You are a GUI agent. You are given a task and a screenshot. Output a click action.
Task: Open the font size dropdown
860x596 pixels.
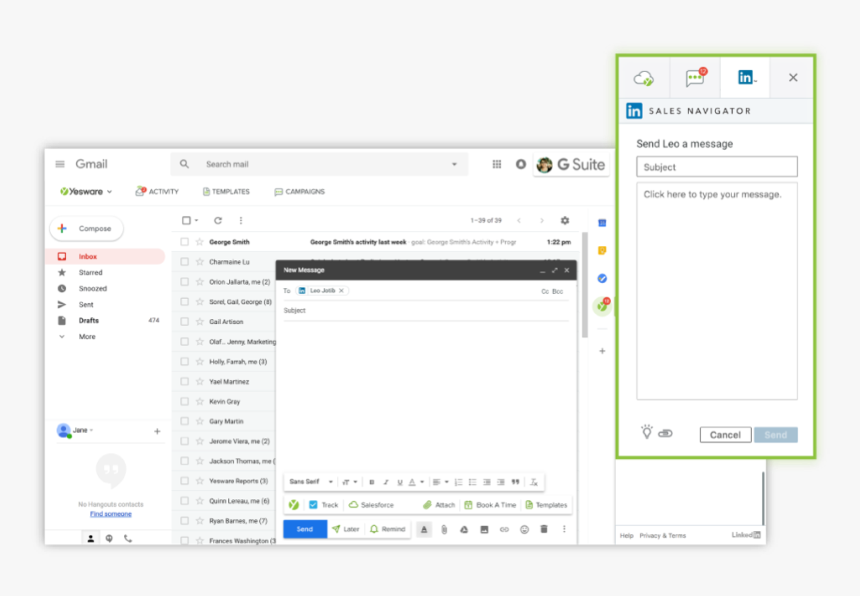pyautogui.click(x=349, y=482)
